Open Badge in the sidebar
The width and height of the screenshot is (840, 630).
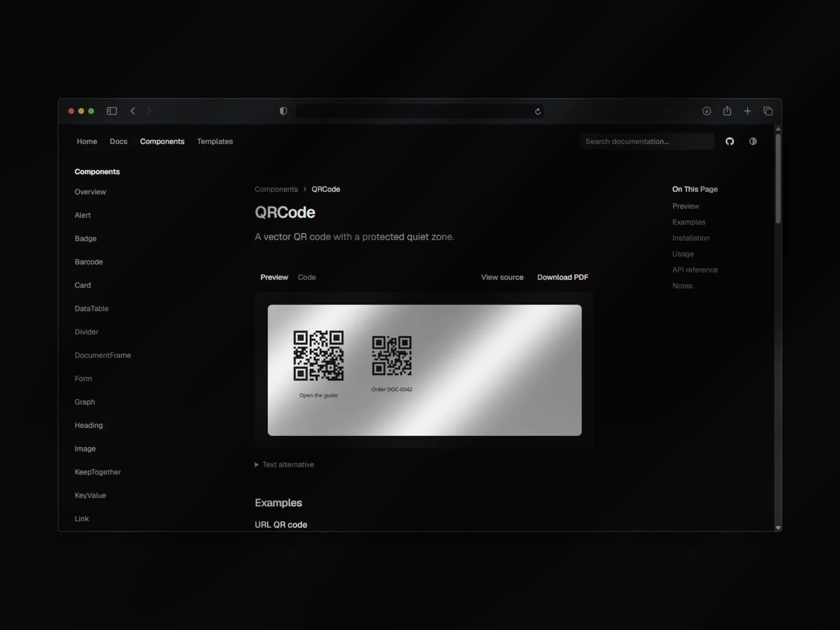(x=86, y=238)
